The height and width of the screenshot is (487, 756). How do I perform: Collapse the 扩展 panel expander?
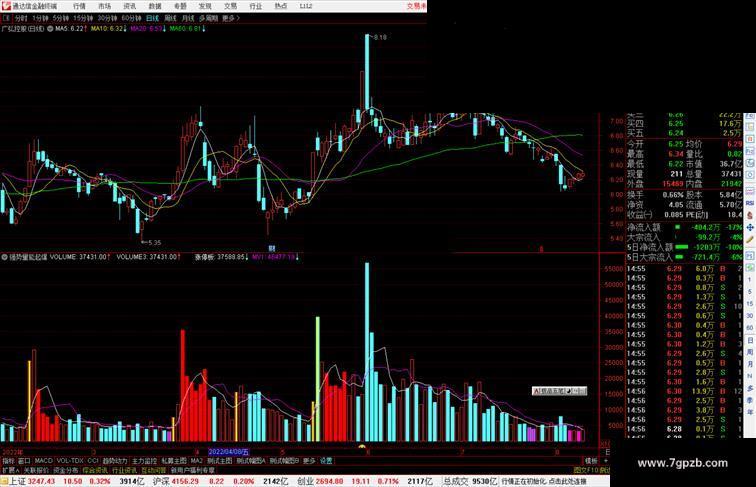click(11, 471)
